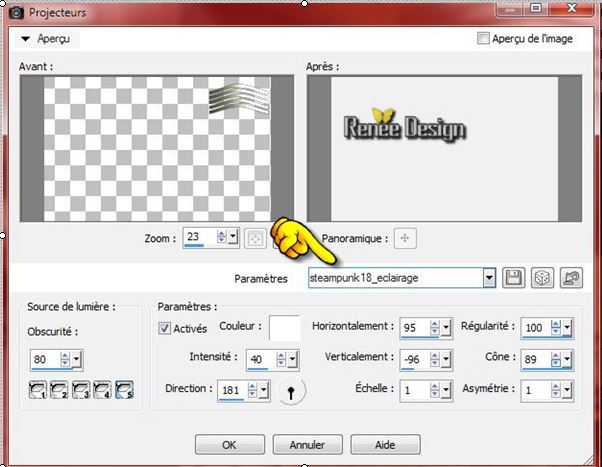The image size is (602, 467).
Task: Click the Échelle spinner arrows
Action: [x=435, y=391]
